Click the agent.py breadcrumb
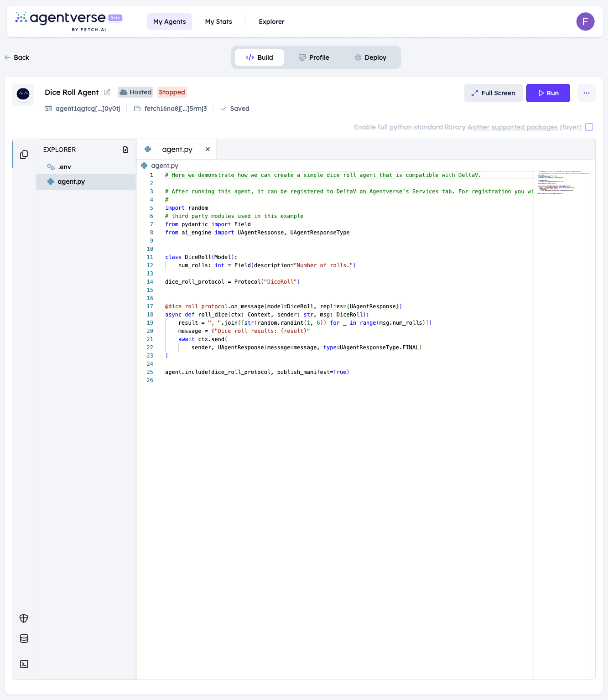 pos(160,166)
